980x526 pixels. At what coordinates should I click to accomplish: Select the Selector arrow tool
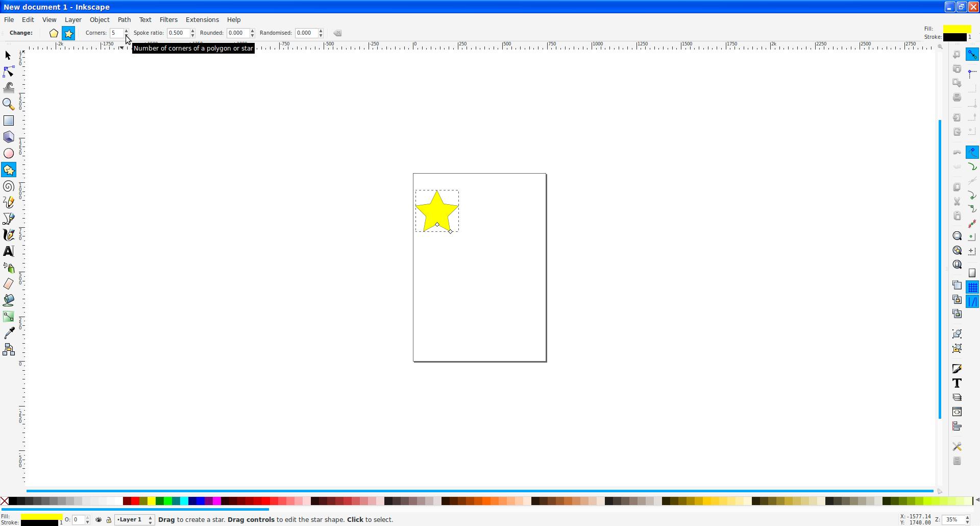click(x=8, y=55)
